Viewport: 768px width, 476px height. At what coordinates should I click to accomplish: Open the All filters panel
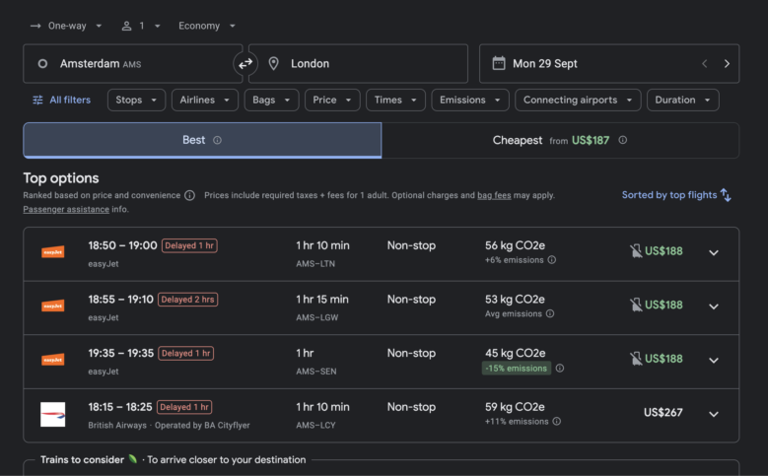click(x=62, y=100)
